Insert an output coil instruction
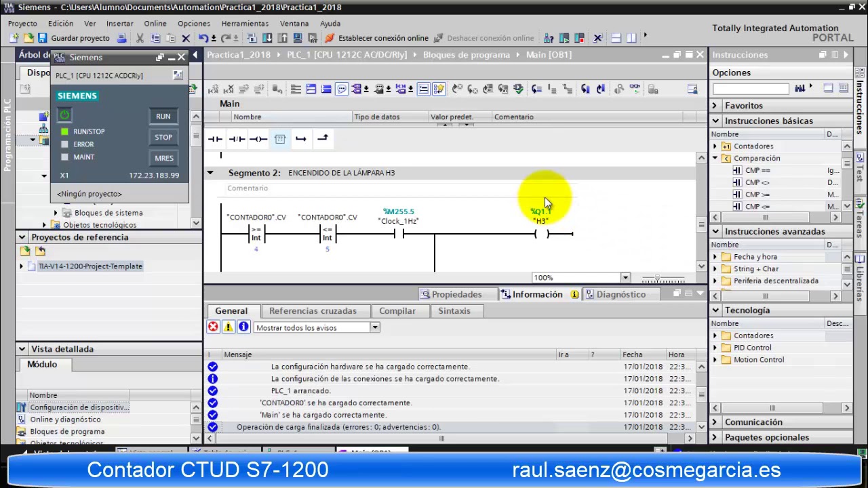Viewport: 868px width, 488px height. click(258, 138)
